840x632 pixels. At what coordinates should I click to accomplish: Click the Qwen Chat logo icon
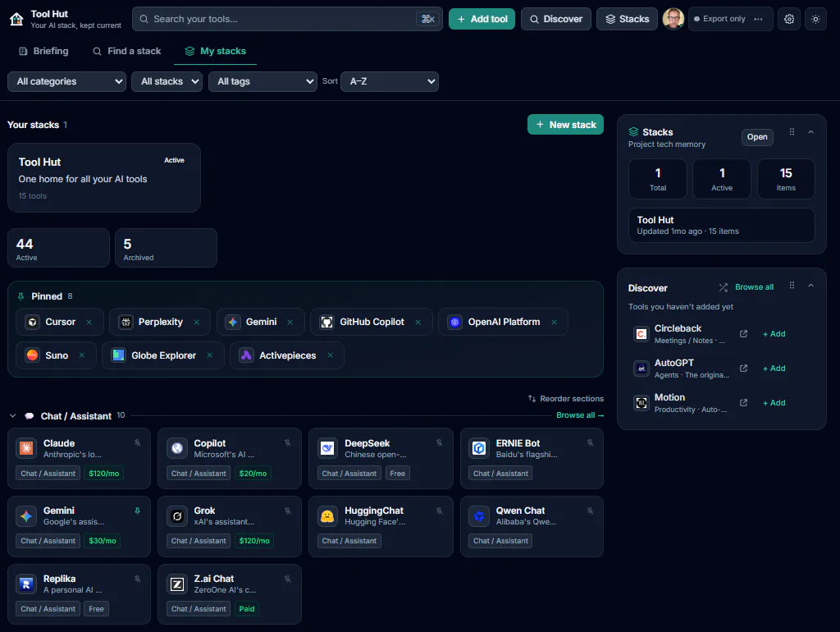pos(479,515)
